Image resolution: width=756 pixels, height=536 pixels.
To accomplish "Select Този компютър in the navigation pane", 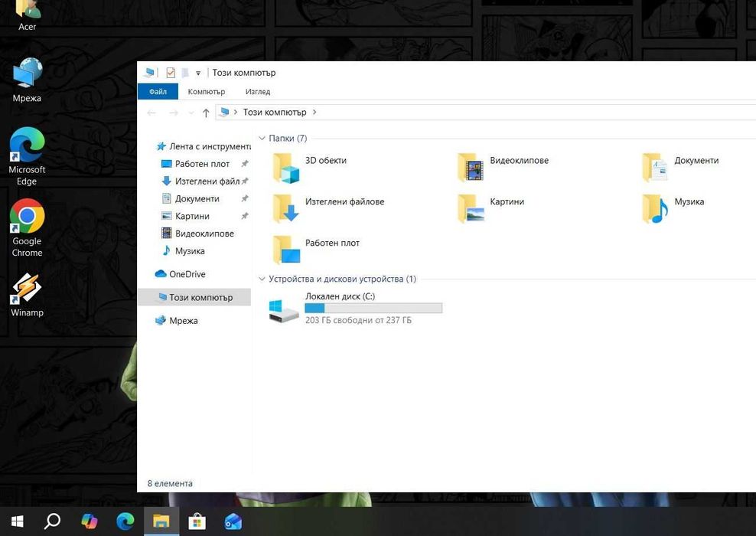I will tap(194, 297).
